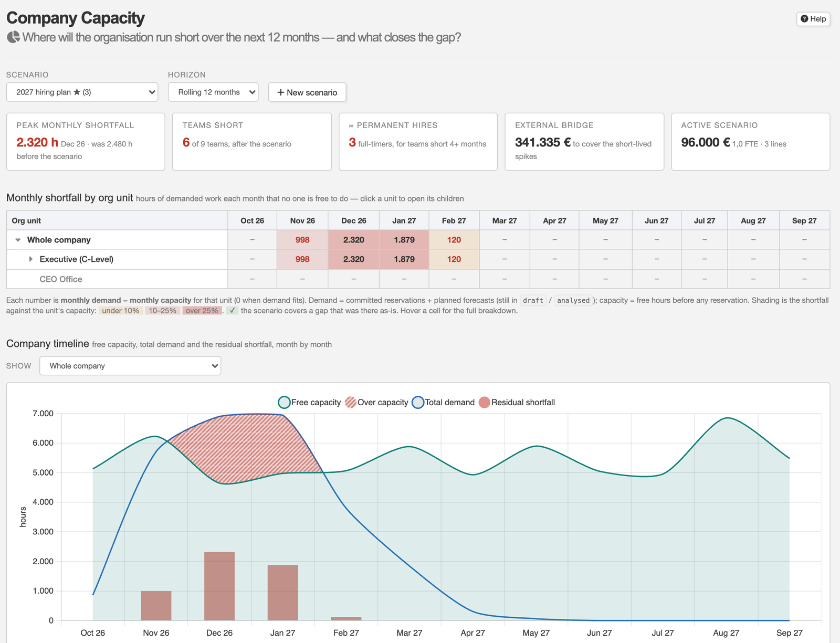Toggle Residual shortfall legend marker
Image resolution: width=840 pixels, height=643 pixels.
484,403
